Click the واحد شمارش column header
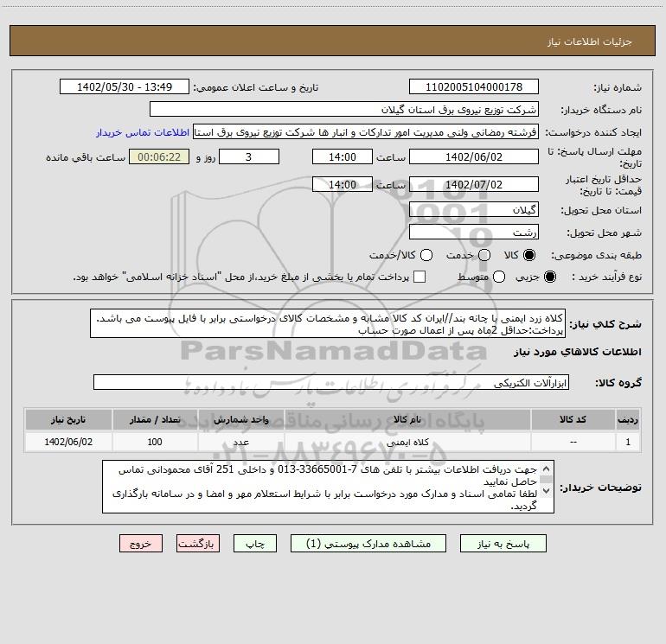 tap(240, 420)
